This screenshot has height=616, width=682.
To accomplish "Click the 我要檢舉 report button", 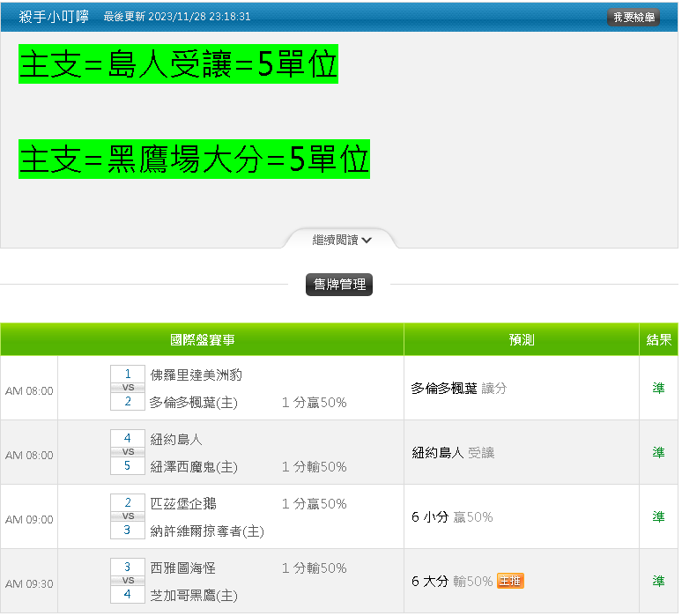I will (x=633, y=17).
